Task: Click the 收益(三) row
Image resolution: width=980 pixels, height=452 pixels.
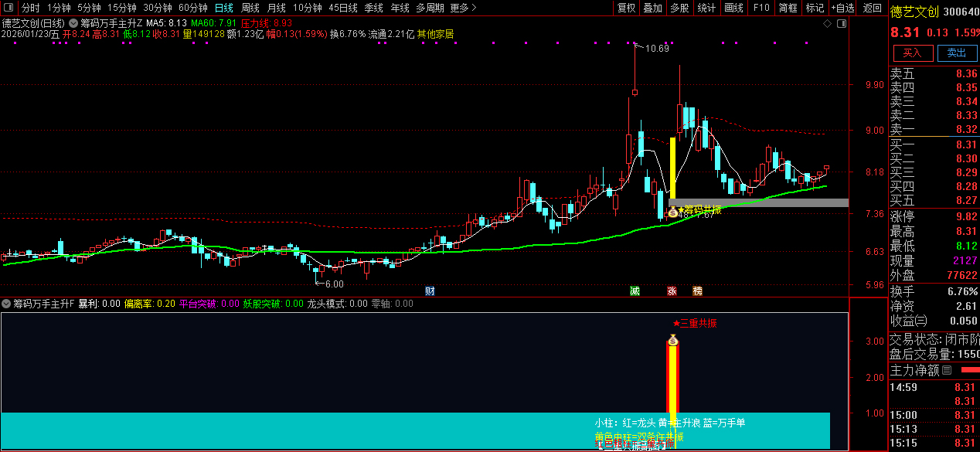Action: coord(934,321)
